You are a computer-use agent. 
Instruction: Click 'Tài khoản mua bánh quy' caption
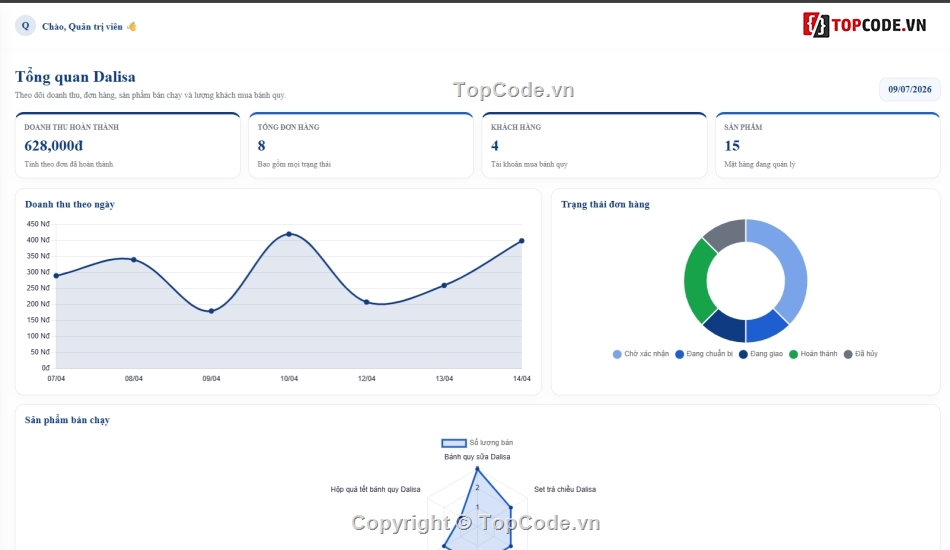coord(529,164)
